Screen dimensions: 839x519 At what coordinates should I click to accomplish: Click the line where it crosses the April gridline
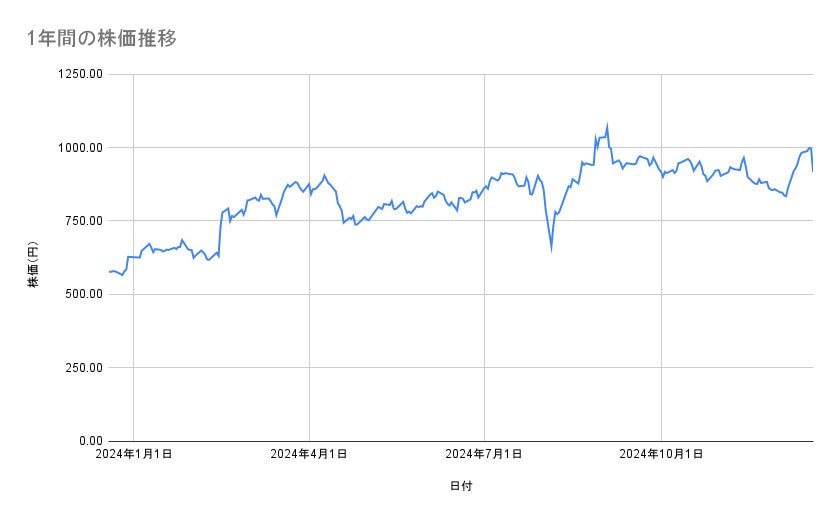tap(310, 192)
